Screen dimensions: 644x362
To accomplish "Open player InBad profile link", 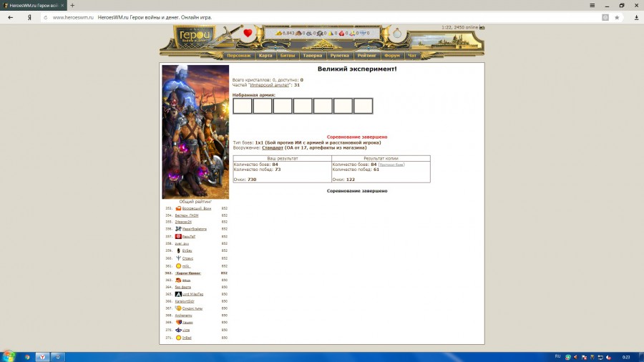I will pos(187,338).
